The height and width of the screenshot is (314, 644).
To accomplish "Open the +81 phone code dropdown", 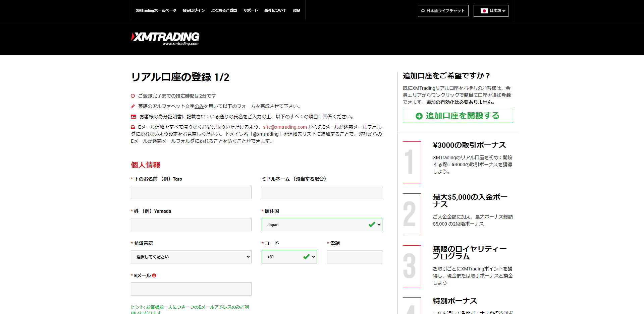I will coord(289,257).
